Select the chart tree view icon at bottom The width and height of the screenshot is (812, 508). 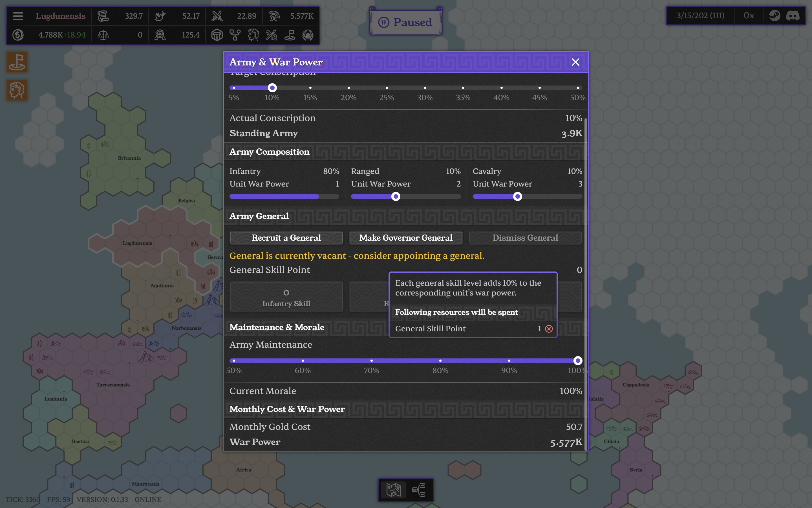[x=418, y=490]
